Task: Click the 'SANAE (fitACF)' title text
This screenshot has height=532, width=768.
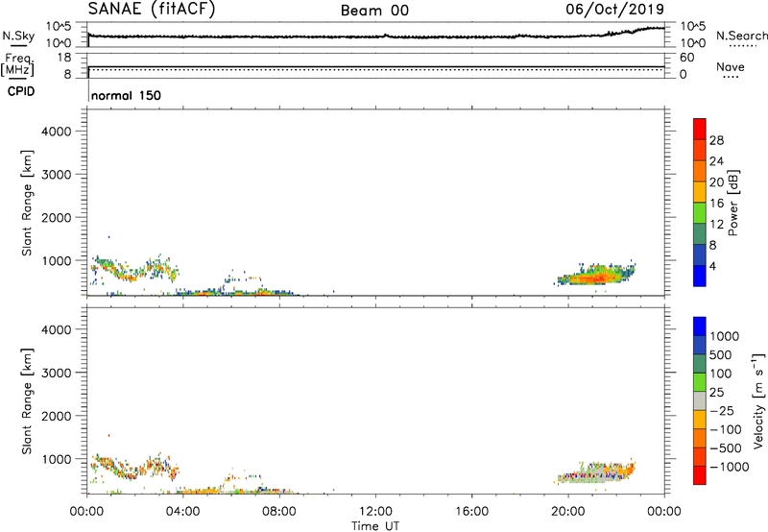Action: click(x=152, y=9)
